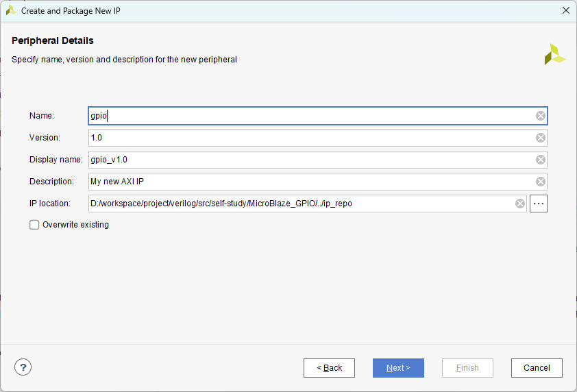The width and height of the screenshot is (577, 392).
Task: Click into the Version input field
Action: pyautogui.click(x=308, y=138)
